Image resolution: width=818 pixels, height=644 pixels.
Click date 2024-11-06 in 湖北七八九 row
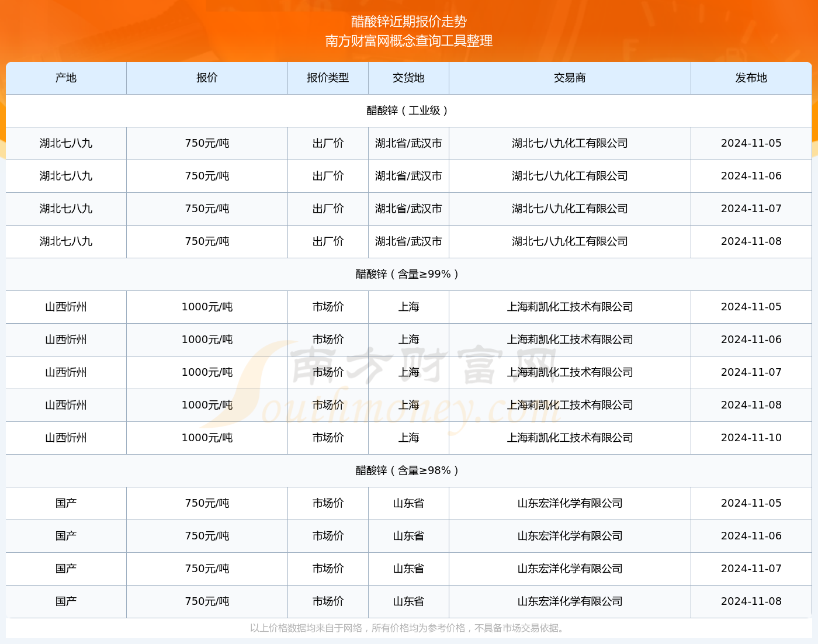click(x=751, y=176)
